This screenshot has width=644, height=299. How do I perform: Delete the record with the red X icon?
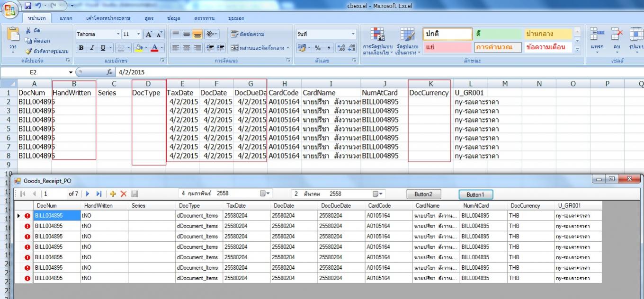pos(124,194)
